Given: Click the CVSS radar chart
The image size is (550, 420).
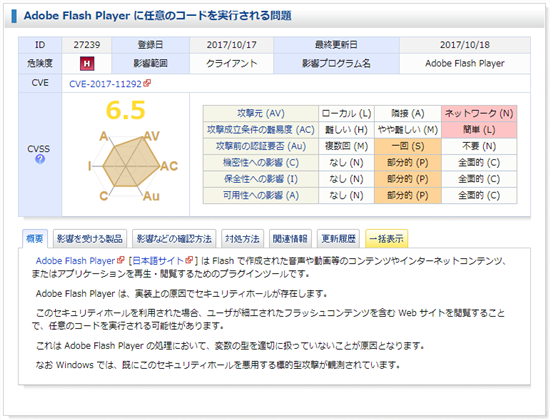Looking at the screenshot, I should 132,166.
